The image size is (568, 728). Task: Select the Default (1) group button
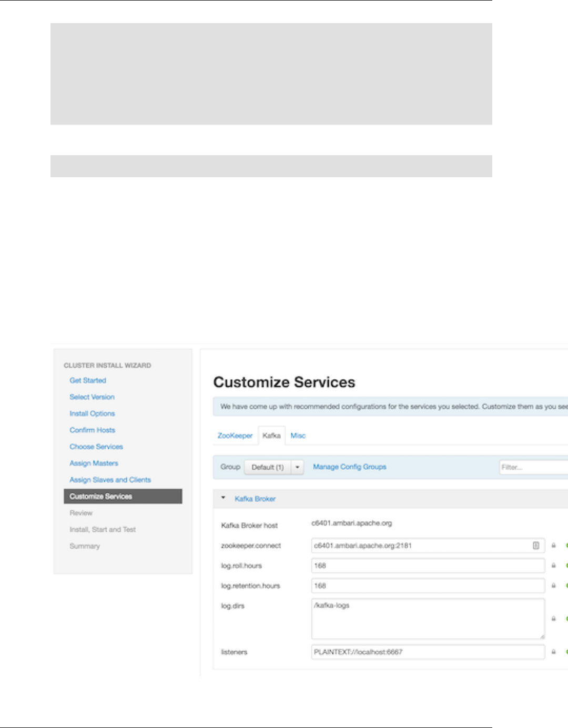pos(268,467)
